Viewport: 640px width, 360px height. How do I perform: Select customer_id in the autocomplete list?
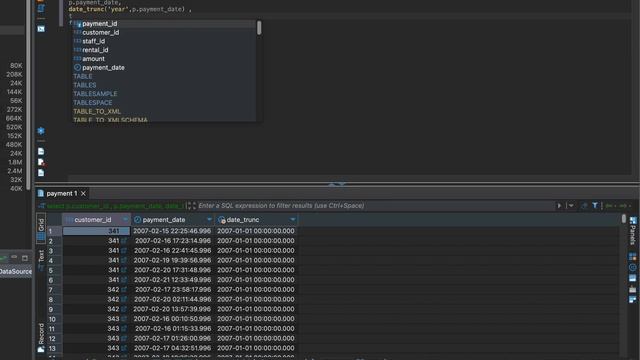point(164,32)
